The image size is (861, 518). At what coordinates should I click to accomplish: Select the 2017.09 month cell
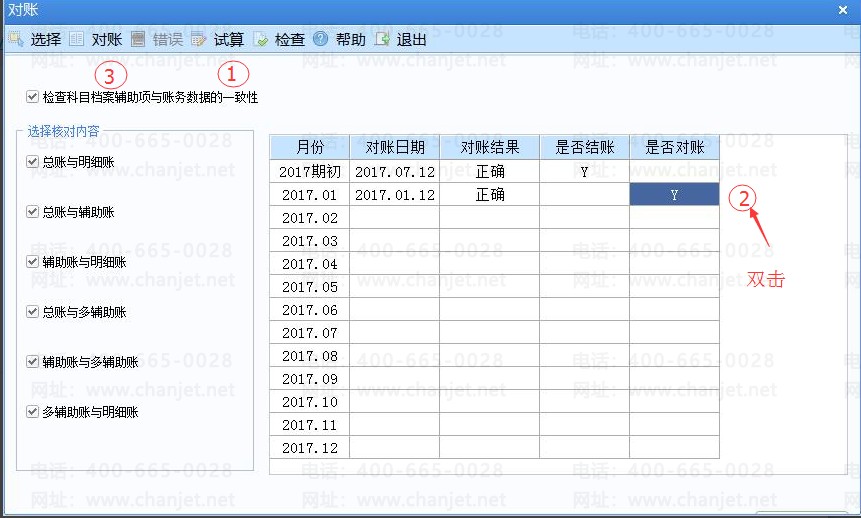point(310,379)
